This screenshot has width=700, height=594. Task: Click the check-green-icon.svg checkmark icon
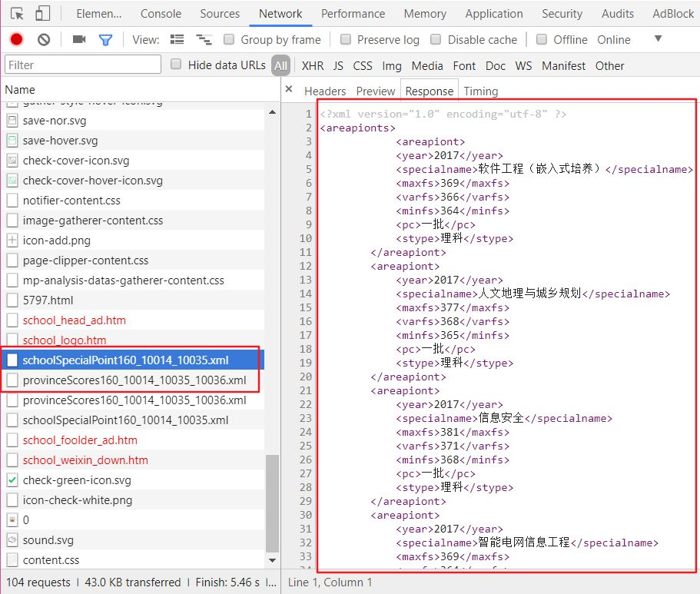tap(12, 480)
